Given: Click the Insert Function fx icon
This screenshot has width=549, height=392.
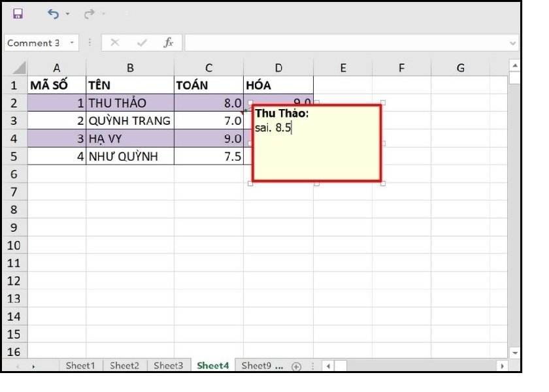Looking at the screenshot, I should 168,42.
